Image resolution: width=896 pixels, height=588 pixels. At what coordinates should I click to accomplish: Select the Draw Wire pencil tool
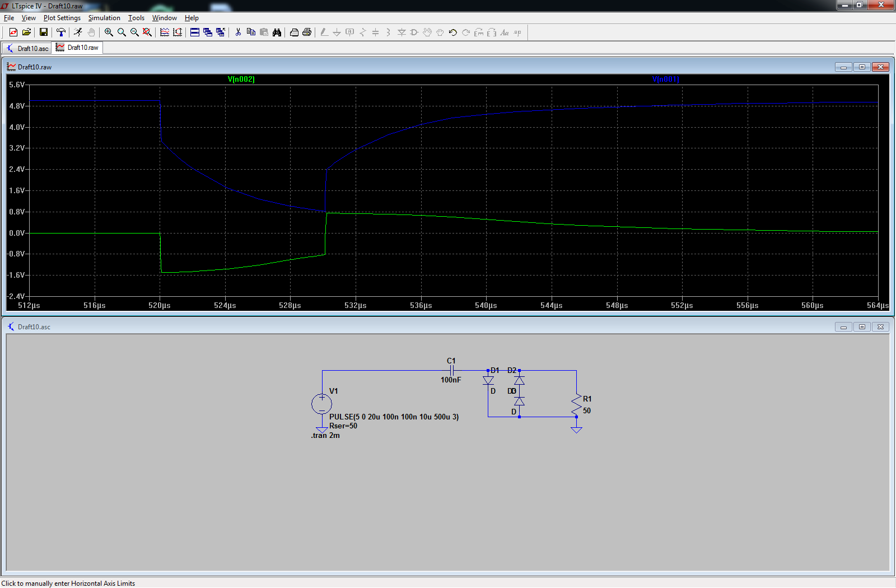click(x=324, y=32)
